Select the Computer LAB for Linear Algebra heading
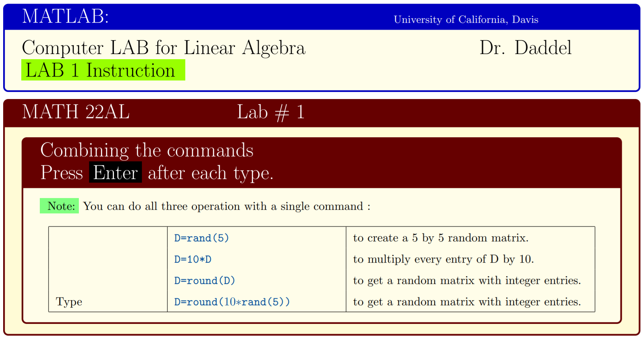 coord(164,48)
